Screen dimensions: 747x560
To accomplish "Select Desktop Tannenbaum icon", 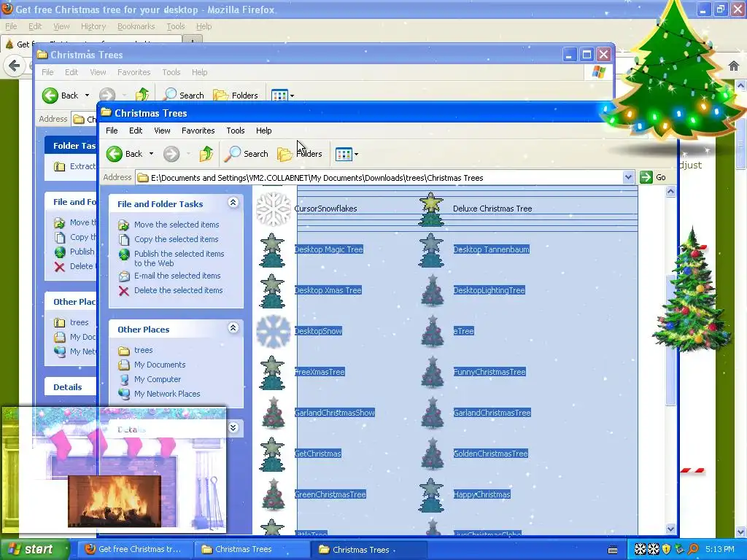I will (x=432, y=249).
